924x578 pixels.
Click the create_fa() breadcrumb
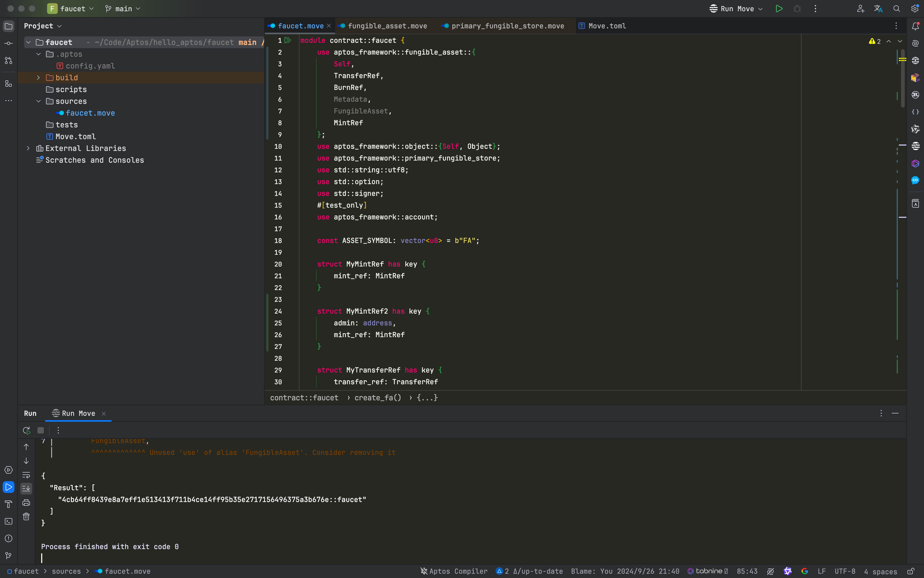point(378,398)
